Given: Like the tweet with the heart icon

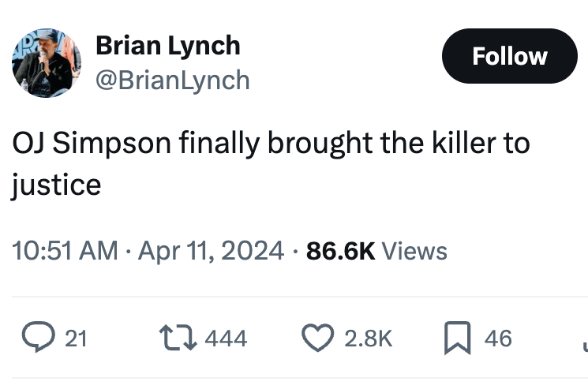Looking at the screenshot, I should tap(318, 338).
